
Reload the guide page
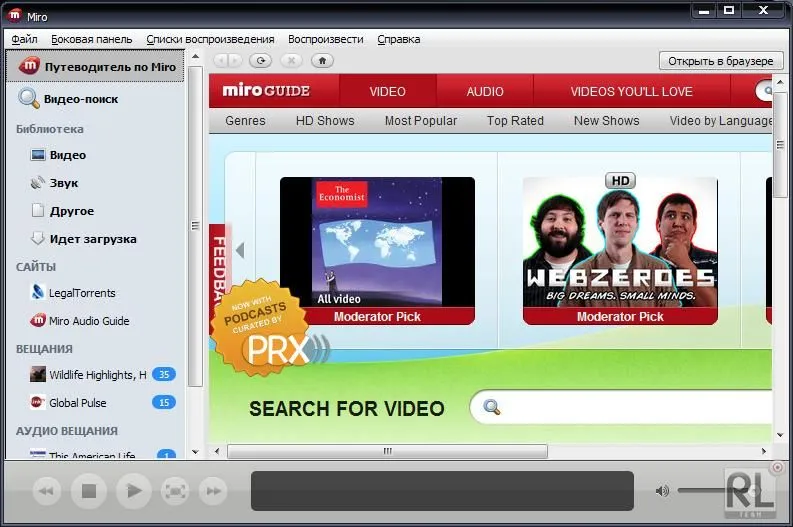point(261,61)
